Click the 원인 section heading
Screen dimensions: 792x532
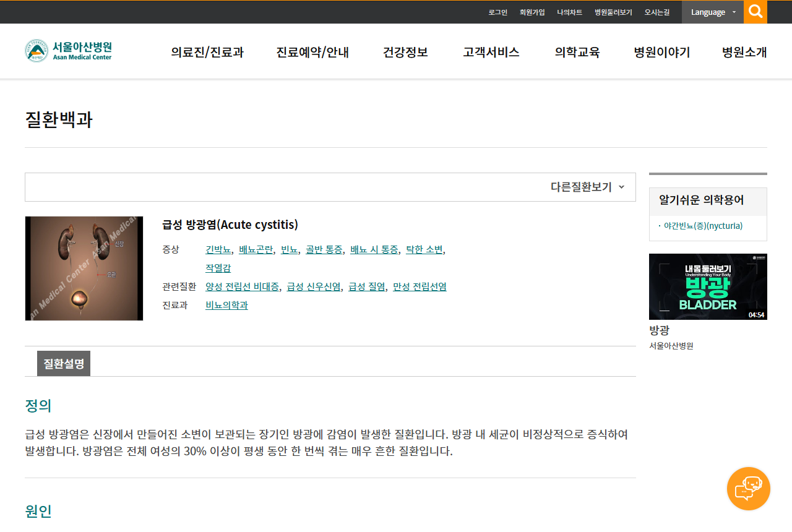coord(38,511)
